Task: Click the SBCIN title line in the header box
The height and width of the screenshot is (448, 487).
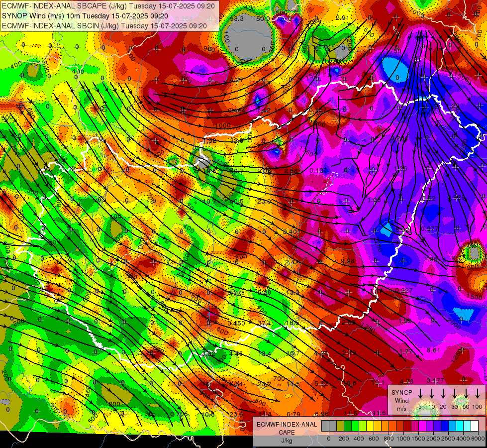Action: click(104, 26)
